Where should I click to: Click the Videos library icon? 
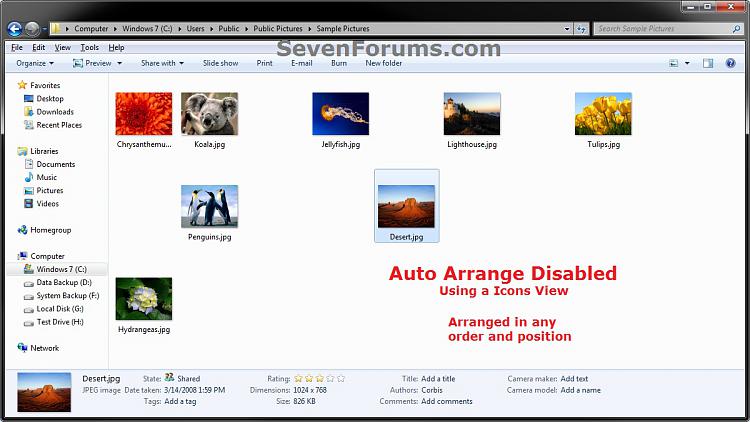(x=28, y=203)
